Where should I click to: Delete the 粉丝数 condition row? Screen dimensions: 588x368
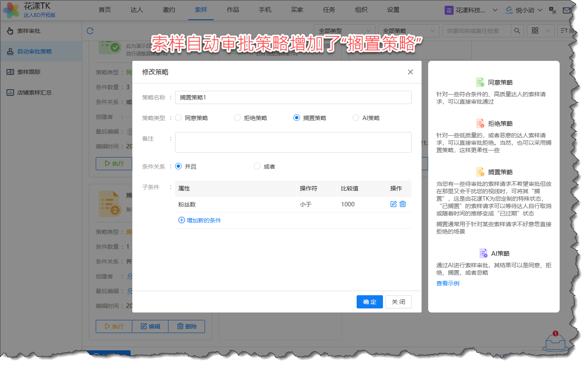pyautogui.click(x=403, y=204)
